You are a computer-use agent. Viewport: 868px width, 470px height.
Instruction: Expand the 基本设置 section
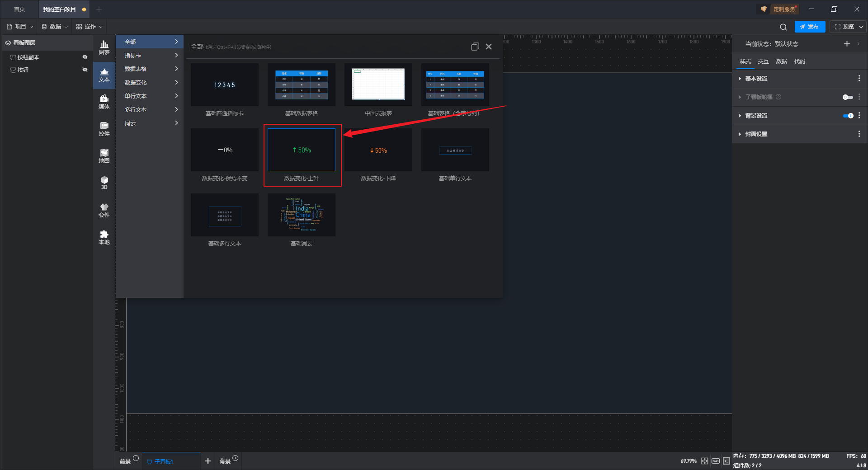click(x=756, y=79)
